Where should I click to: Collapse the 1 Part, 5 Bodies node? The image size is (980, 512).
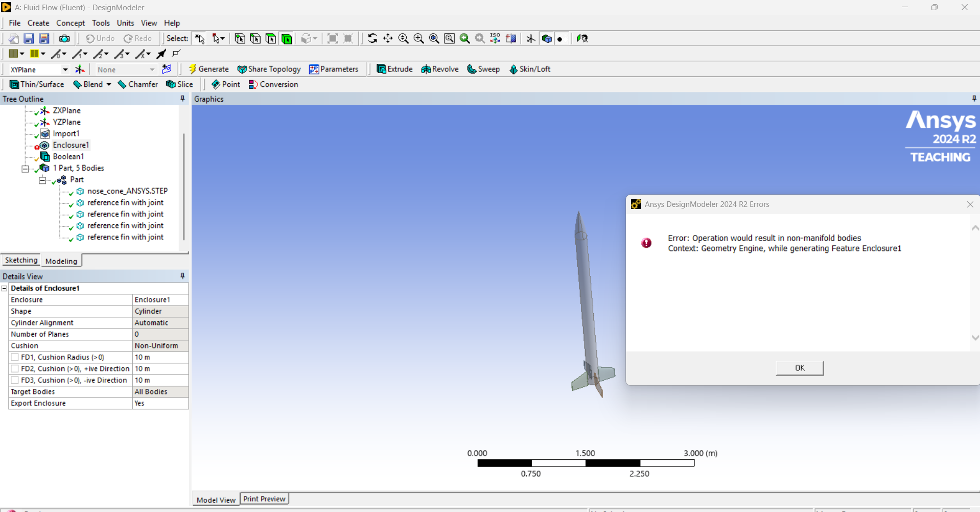coord(25,168)
